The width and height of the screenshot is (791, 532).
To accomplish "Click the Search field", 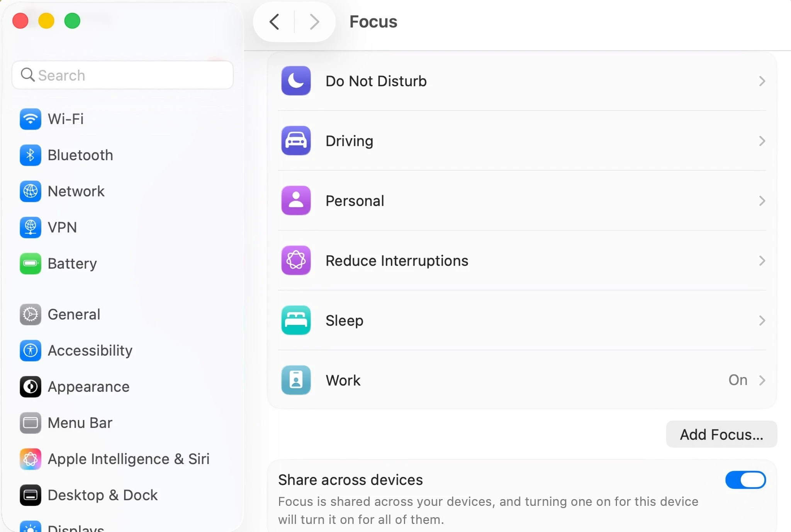I will [x=122, y=75].
